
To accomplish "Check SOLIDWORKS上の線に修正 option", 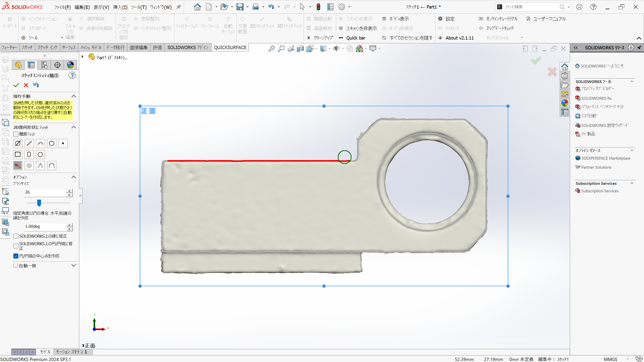I will [x=16, y=236].
